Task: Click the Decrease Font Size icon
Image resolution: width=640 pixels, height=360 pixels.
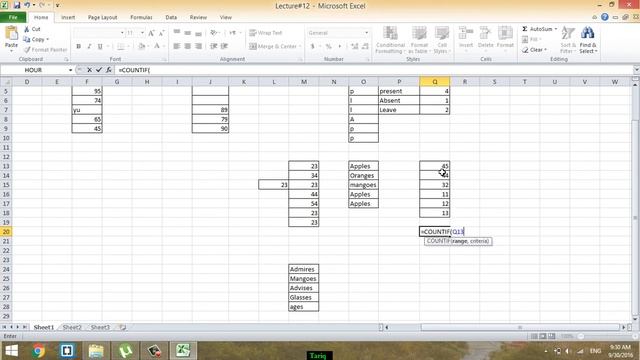Action: tap(162, 33)
